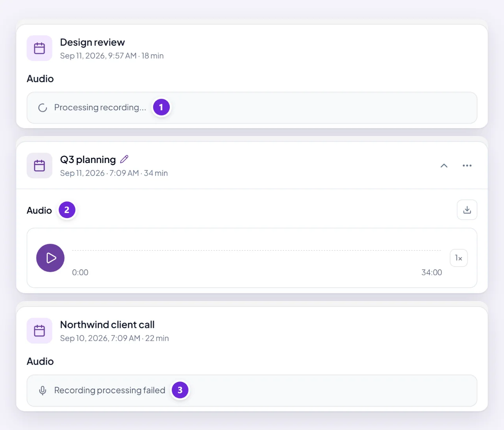Collapse the Q3 planning card
This screenshot has width=504, height=430.
pyautogui.click(x=444, y=166)
